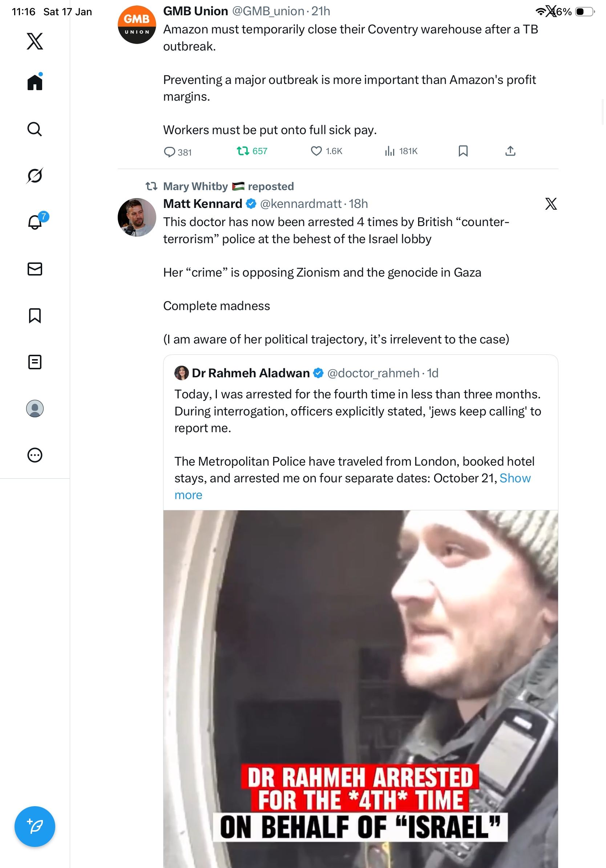The image size is (606, 868).
Task: Open Grok actions on Matt Kennard's post
Action: tap(550, 204)
